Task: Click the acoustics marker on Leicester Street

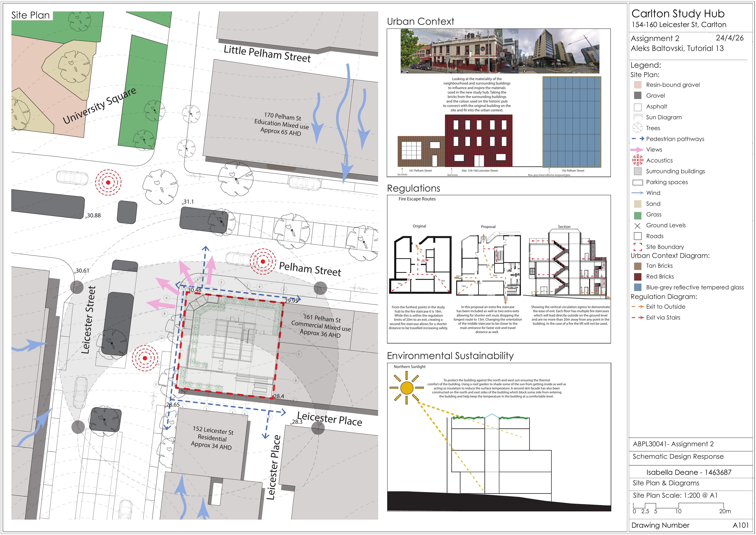Action: tap(145, 358)
